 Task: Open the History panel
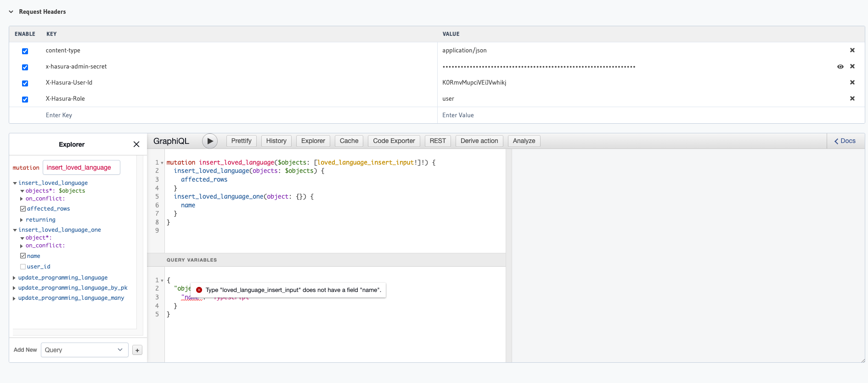pos(276,141)
